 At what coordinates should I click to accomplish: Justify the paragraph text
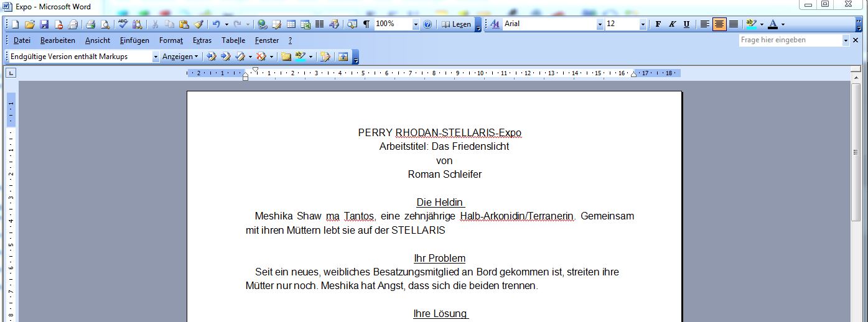734,24
